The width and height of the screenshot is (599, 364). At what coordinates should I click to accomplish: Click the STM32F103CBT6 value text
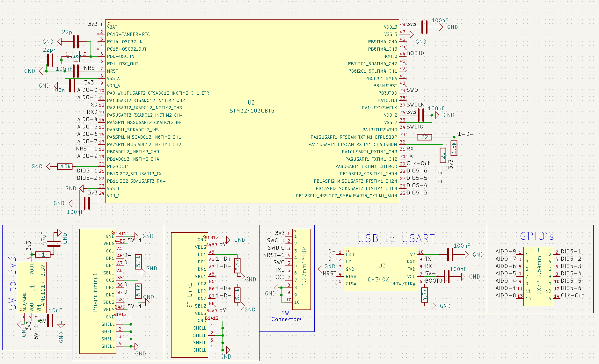pos(252,111)
